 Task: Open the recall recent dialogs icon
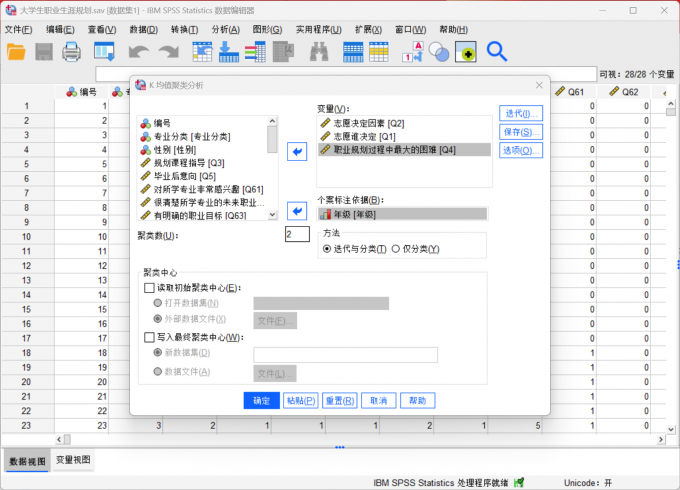coord(105,52)
